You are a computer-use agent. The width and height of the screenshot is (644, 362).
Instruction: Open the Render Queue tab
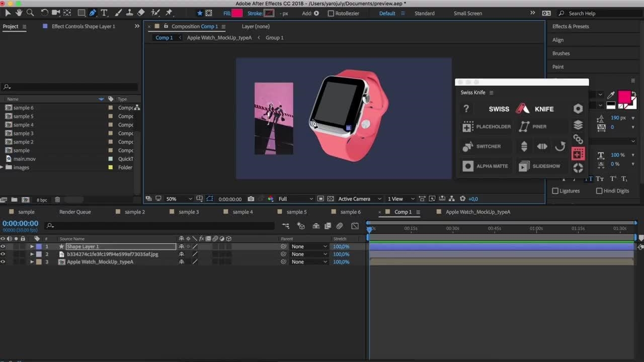(x=75, y=212)
